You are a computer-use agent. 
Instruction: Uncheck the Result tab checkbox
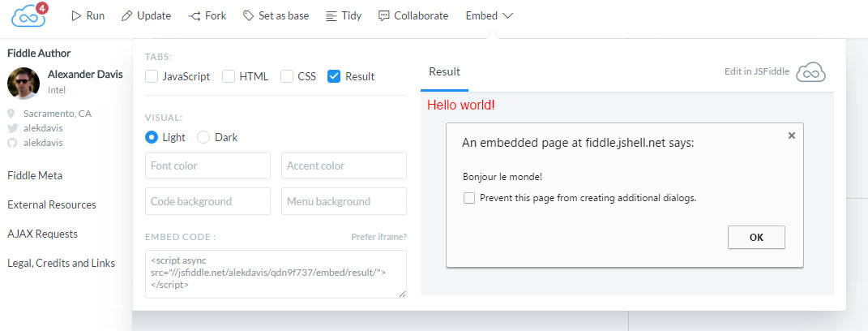point(334,76)
